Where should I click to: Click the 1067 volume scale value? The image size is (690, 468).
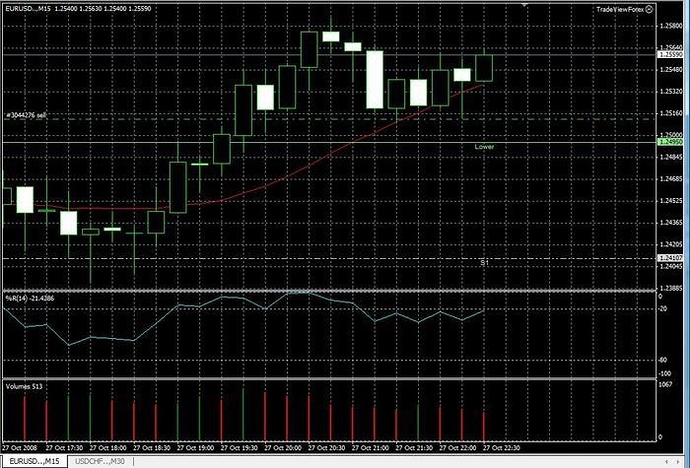click(x=666, y=384)
